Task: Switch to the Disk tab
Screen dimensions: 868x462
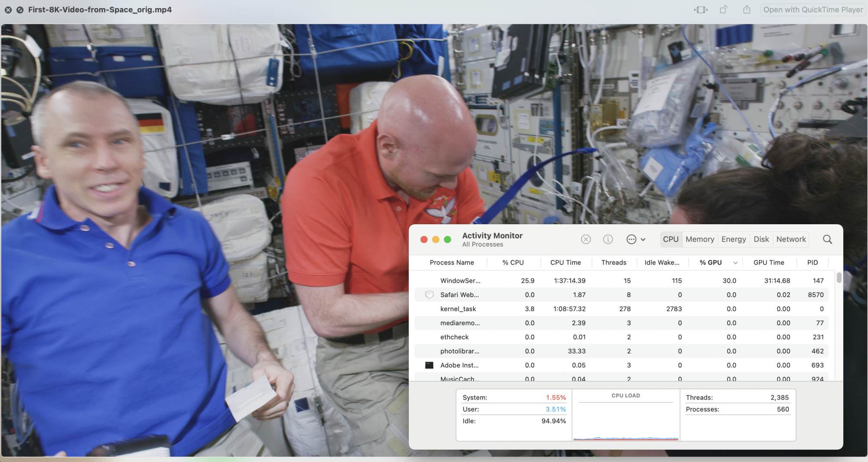Action: [x=761, y=239]
